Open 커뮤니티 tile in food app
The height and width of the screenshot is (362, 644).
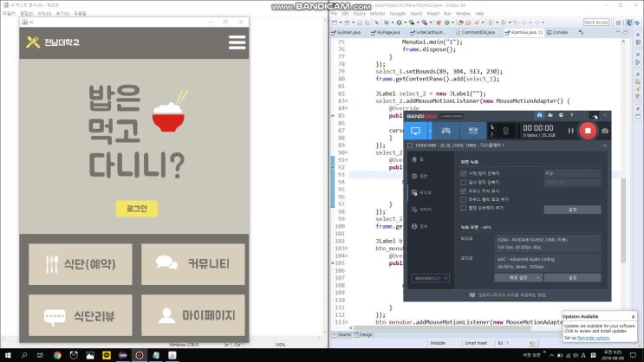coord(193,264)
